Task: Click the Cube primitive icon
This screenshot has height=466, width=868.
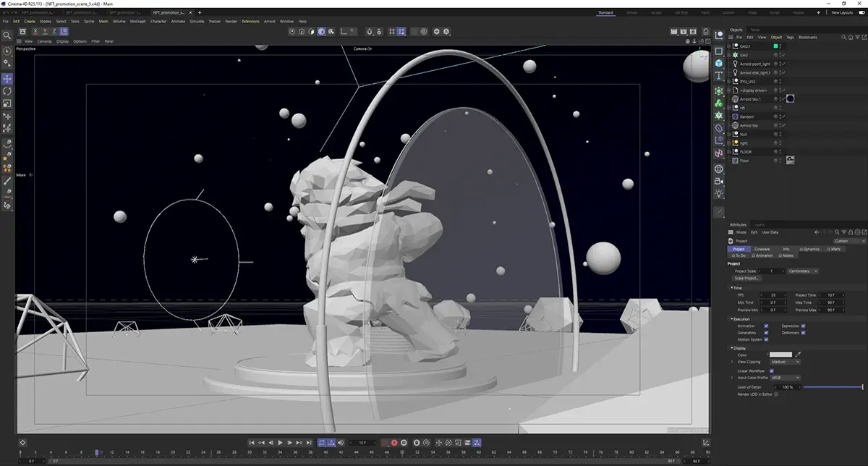Action: point(718,64)
